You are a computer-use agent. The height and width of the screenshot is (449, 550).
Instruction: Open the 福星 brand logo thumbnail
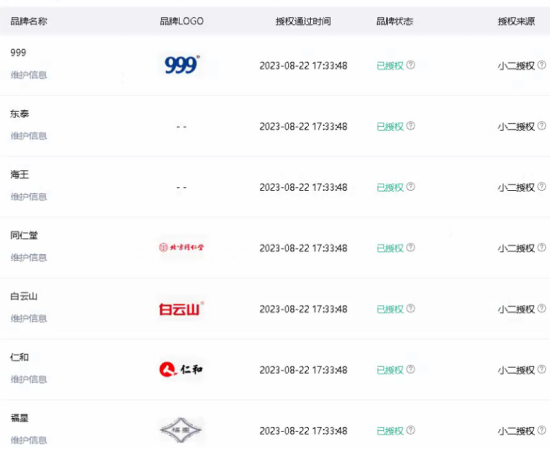[x=181, y=430]
